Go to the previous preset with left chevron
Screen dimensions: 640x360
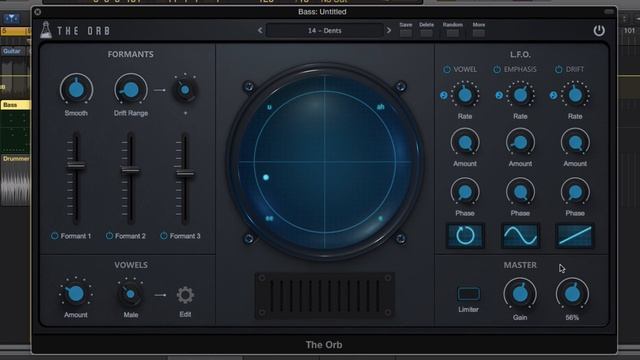[260, 31]
